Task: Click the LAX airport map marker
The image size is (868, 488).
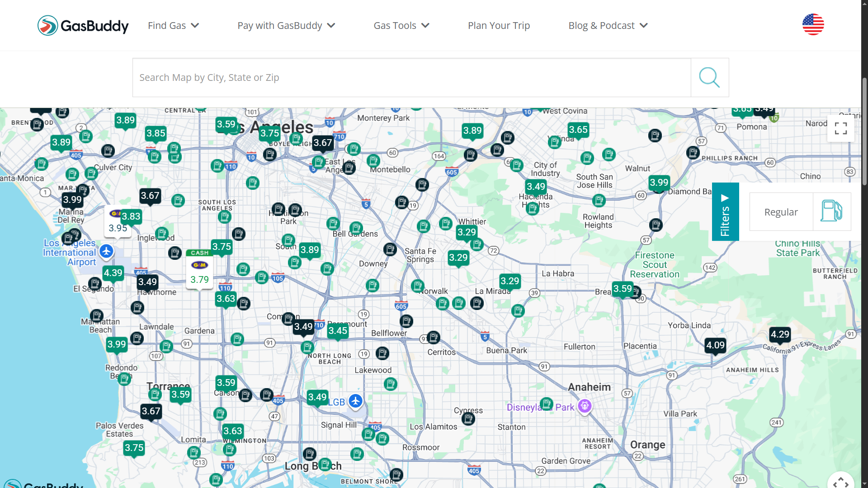Action: pos(106,251)
